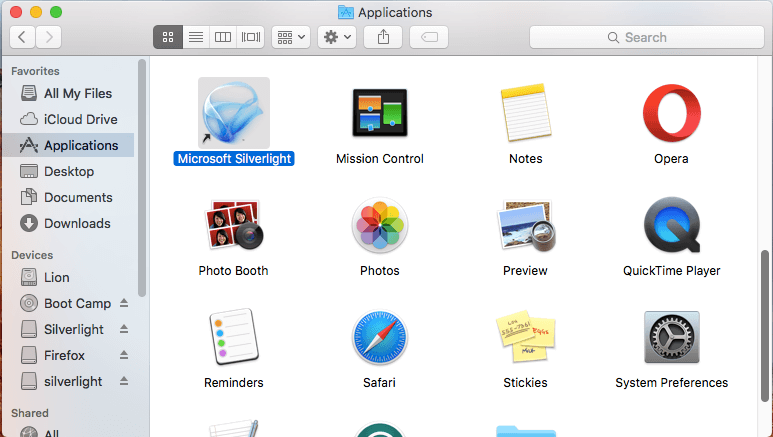Select Boot Camp volume in Devices

[x=66, y=303]
